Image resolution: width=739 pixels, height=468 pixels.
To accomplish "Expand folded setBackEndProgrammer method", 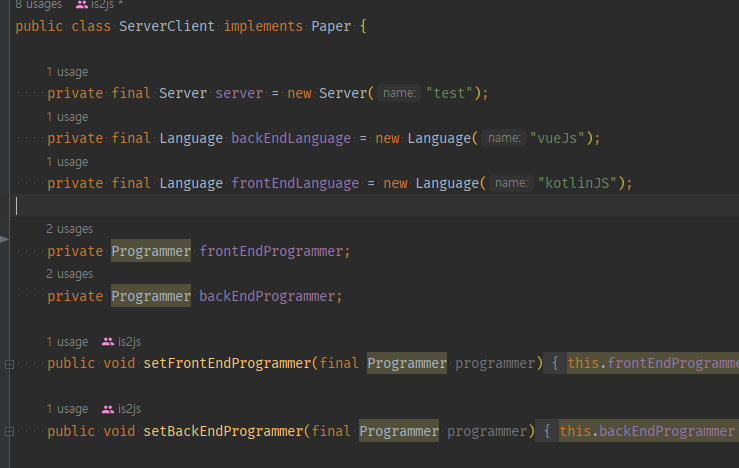I will pyautogui.click(x=9, y=431).
